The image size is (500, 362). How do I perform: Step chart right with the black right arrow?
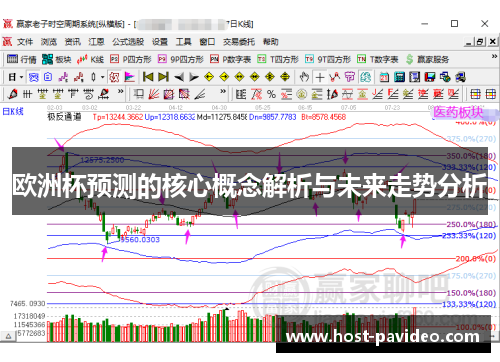tap(194, 77)
